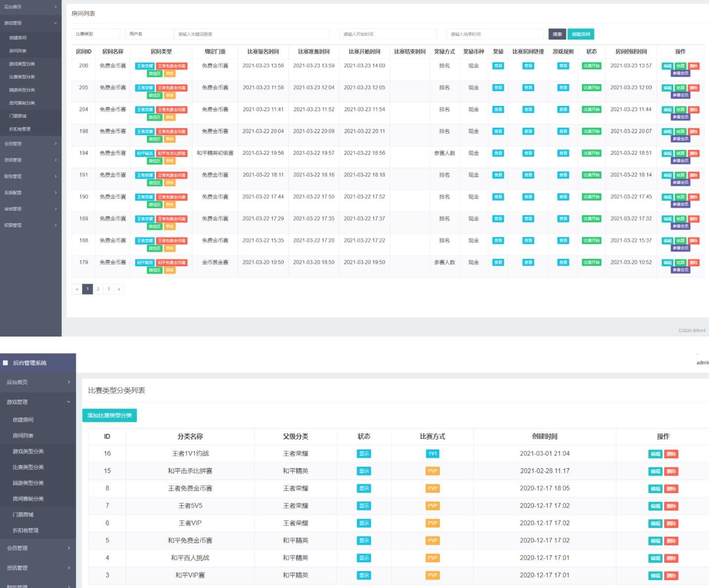
Task: Click the 后台管理系统 logo square icon
Action: [5, 363]
